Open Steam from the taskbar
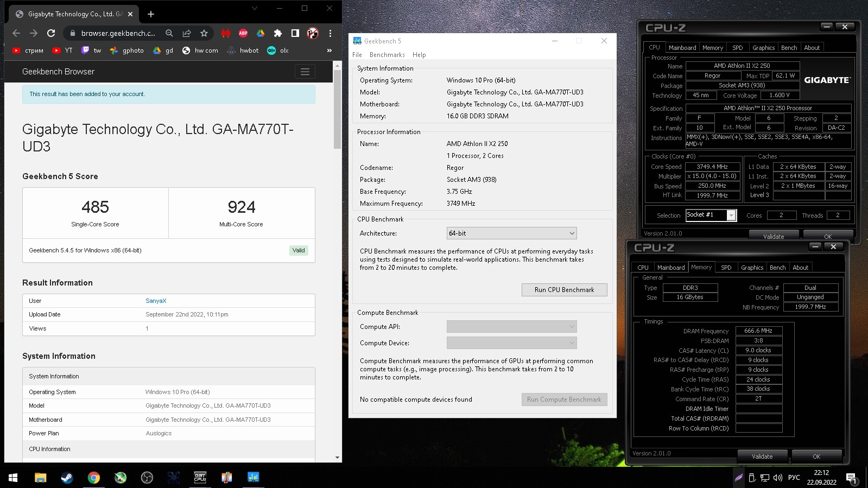The width and height of the screenshot is (868, 488). (67, 478)
